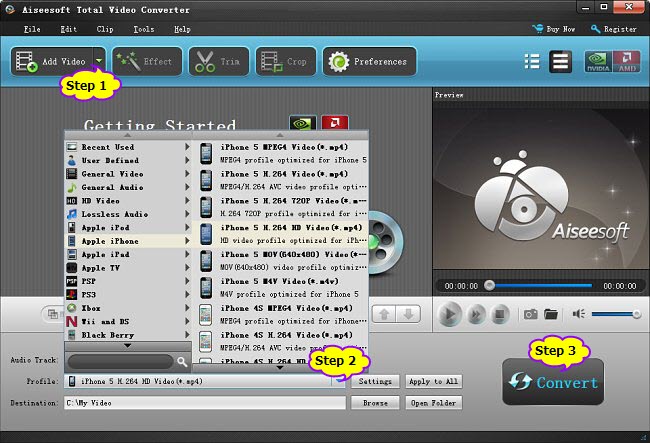Select the Apple TV category
Viewport: 650px width, 443px height.
click(128, 268)
